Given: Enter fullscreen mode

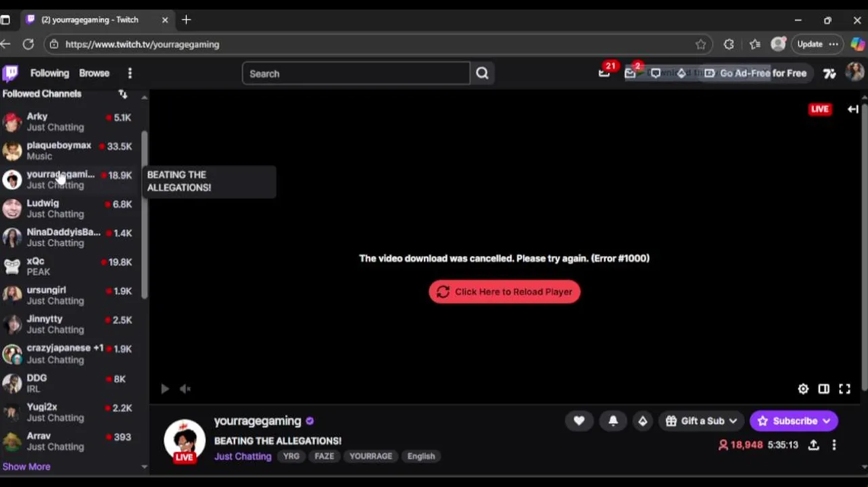Looking at the screenshot, I should pyautogui.click(x=844, y=389).
